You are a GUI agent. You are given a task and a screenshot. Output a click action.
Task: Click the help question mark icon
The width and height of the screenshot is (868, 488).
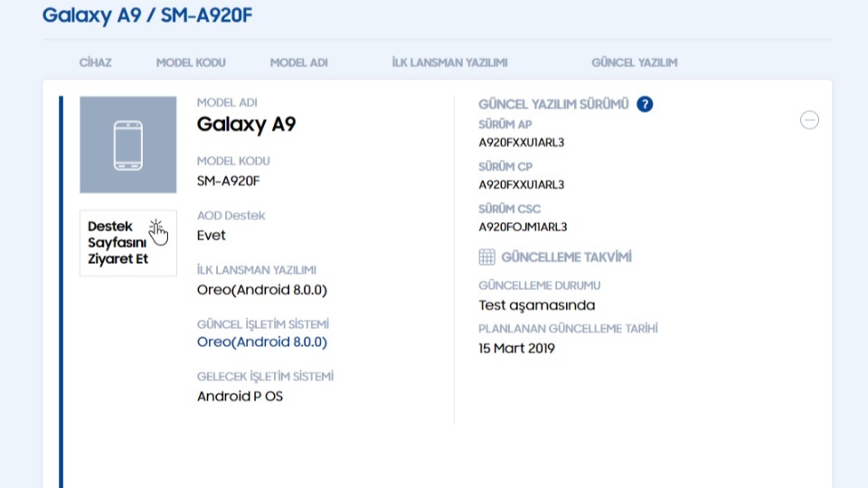645,104
